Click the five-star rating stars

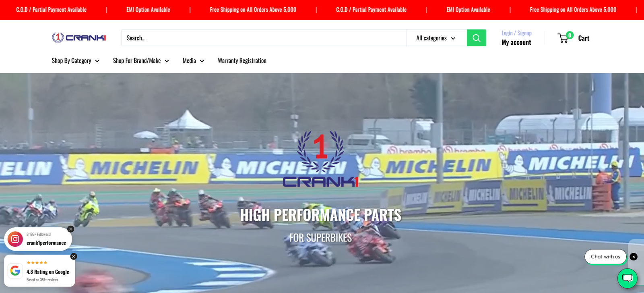[37, 263]
